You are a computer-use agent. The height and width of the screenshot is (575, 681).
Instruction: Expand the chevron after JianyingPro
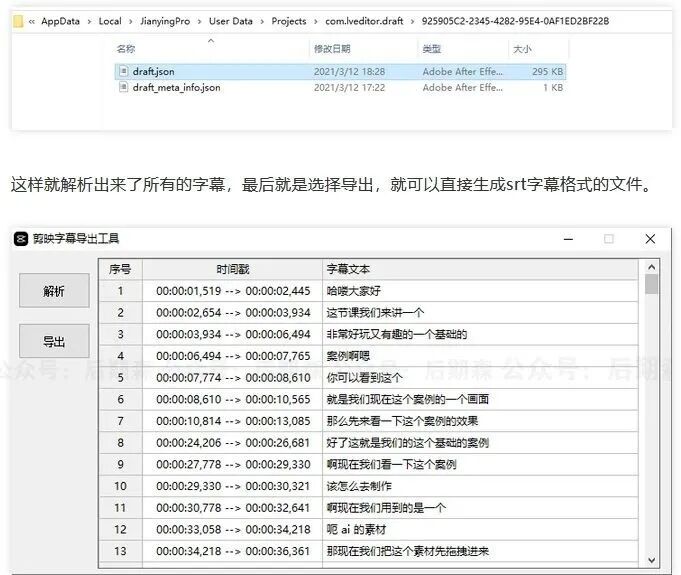pyautogui.click(x=199, y=21)
